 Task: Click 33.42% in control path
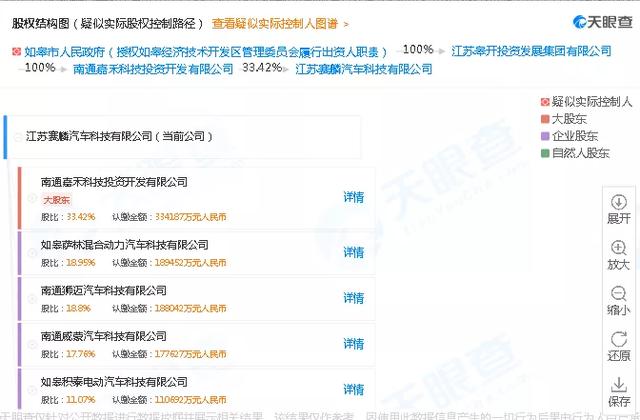pyautogui.click(x=262, y=67)
